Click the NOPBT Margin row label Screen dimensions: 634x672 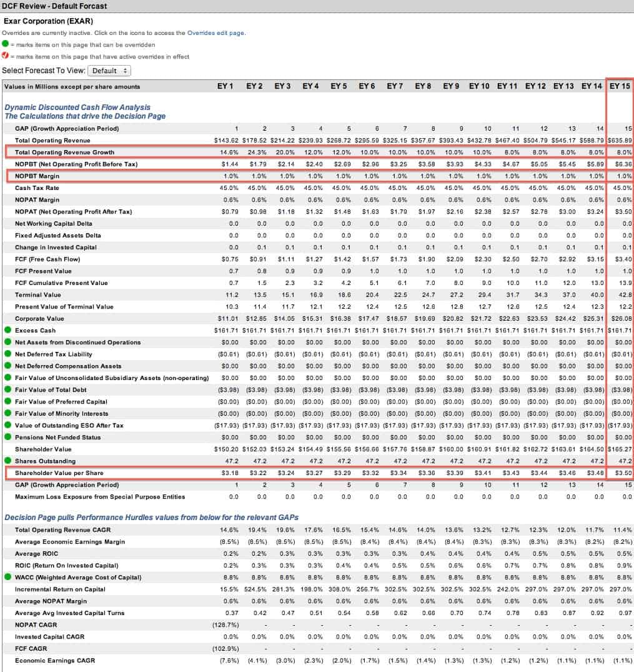tap(37, 176)
